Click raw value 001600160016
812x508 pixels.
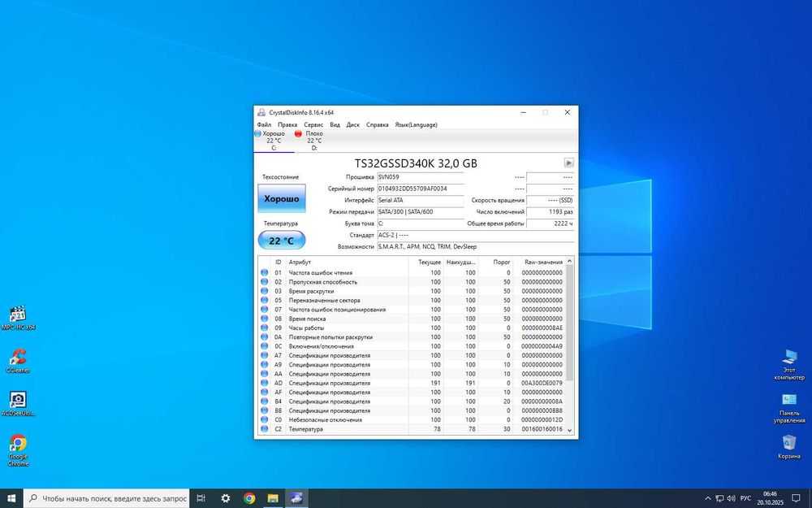542,429
